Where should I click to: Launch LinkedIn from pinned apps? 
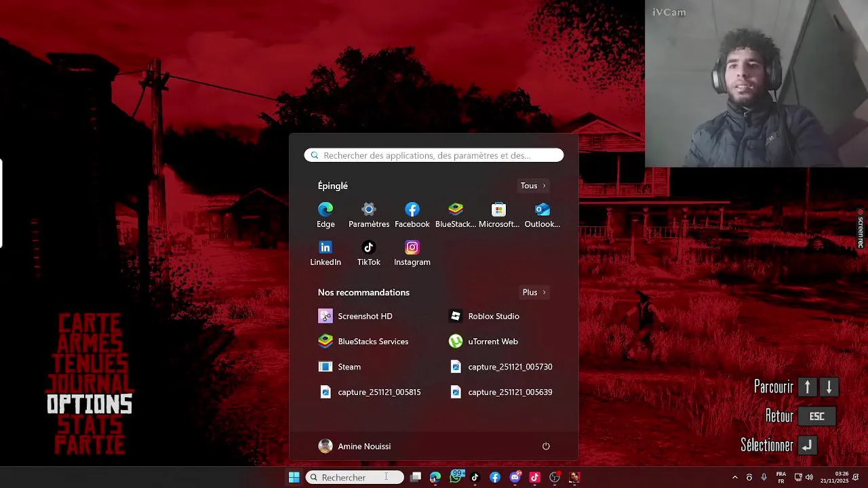[x=325, y=253]
